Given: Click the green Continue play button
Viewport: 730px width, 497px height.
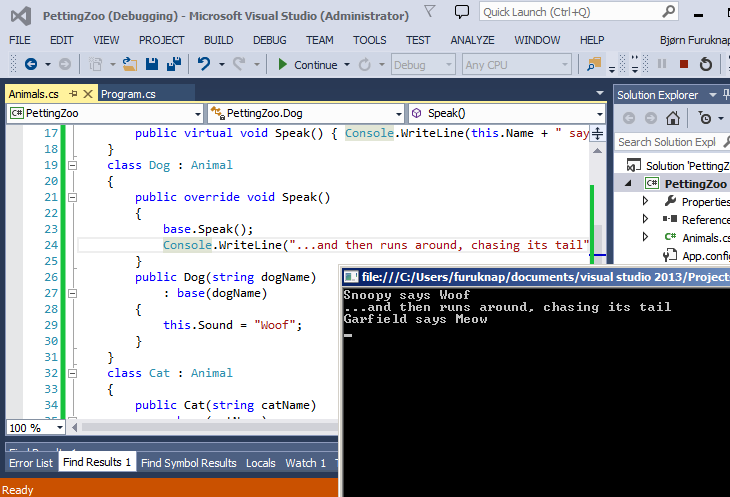Looking at the screenshot, I should click(x=282, y=64).
